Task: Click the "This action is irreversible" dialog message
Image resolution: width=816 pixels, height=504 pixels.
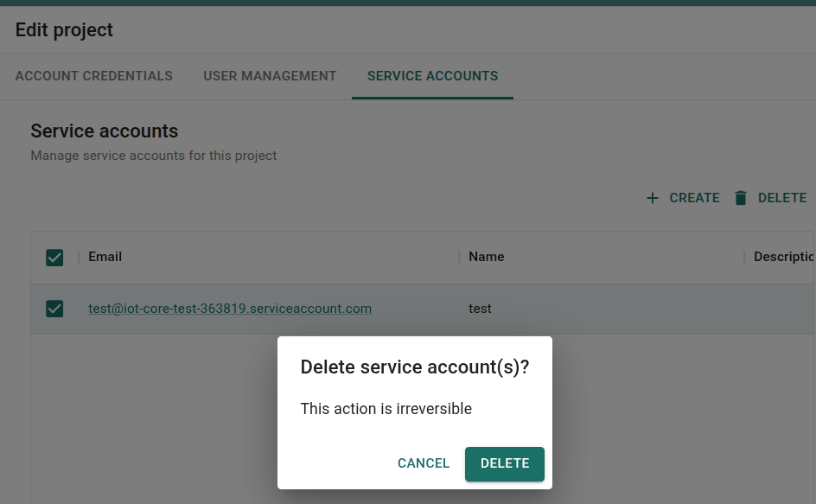Action: point(386,409)
